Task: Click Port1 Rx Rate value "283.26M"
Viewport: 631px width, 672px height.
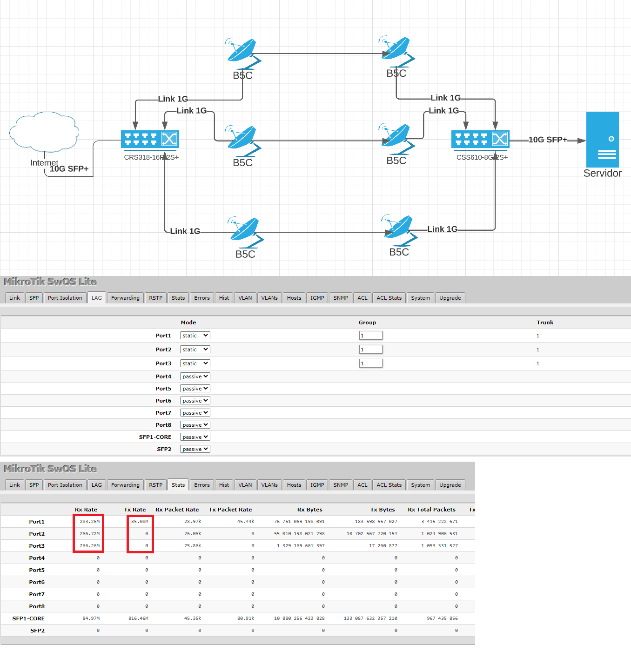Action: pyautogui.click(x=90, y=522)
